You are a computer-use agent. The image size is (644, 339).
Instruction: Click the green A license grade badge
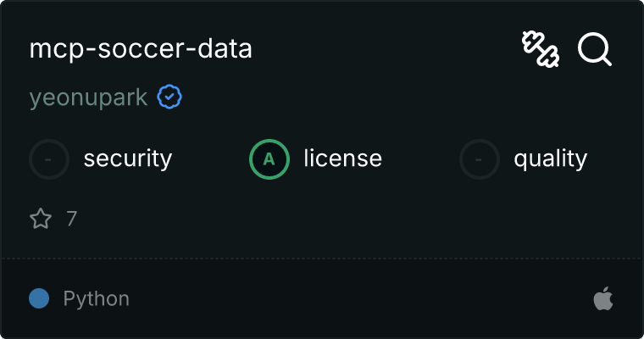pyautogui.click(x=269, y=158)
